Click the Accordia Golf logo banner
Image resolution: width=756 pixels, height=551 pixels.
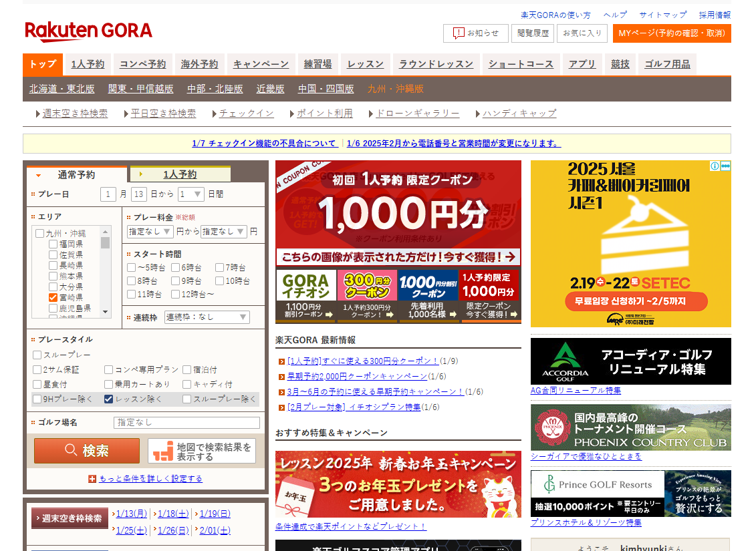click(x=630, y=361)
